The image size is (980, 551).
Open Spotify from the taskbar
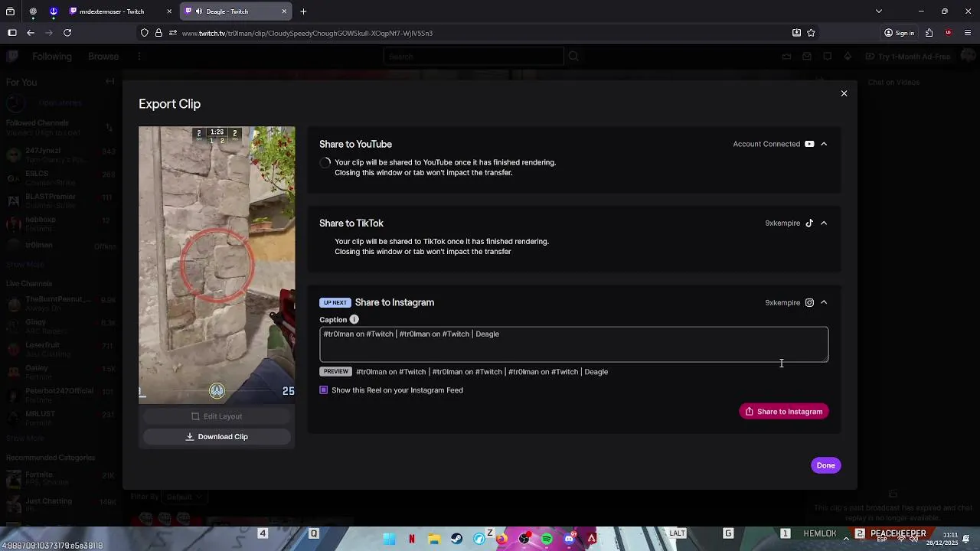click(547, 539)
